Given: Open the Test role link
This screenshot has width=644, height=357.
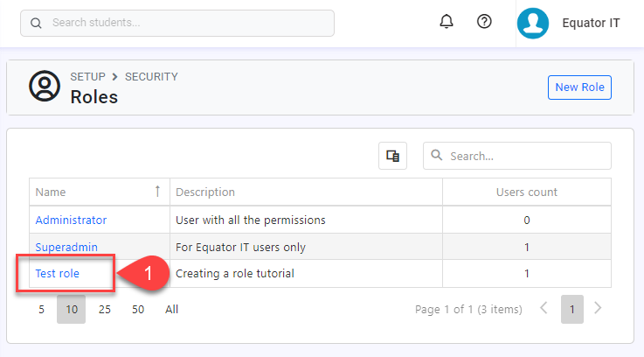Looking at the screenshot, I should 57,274.
